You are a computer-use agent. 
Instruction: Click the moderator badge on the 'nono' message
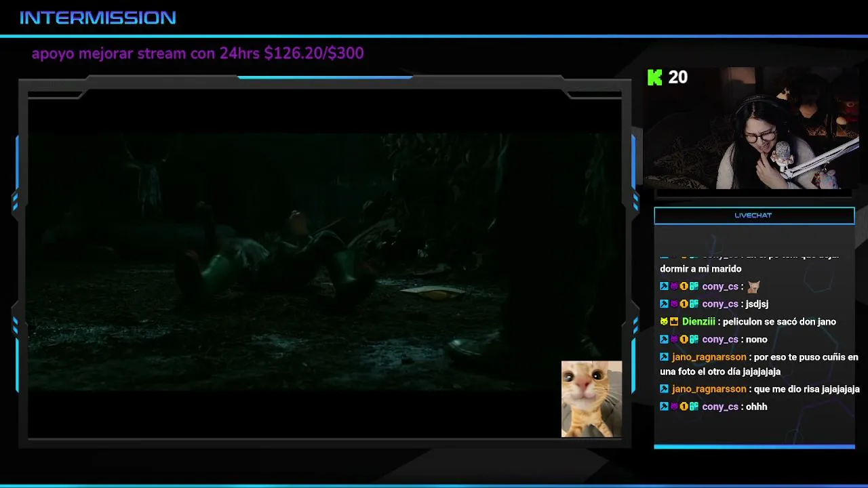pos(664,340)
